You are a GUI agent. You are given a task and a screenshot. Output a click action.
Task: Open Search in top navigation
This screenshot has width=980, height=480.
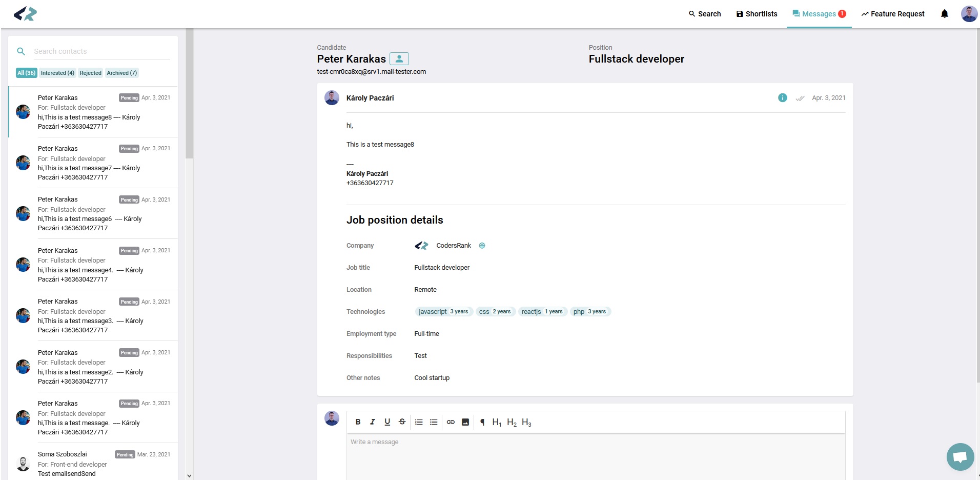coord(705,14)
